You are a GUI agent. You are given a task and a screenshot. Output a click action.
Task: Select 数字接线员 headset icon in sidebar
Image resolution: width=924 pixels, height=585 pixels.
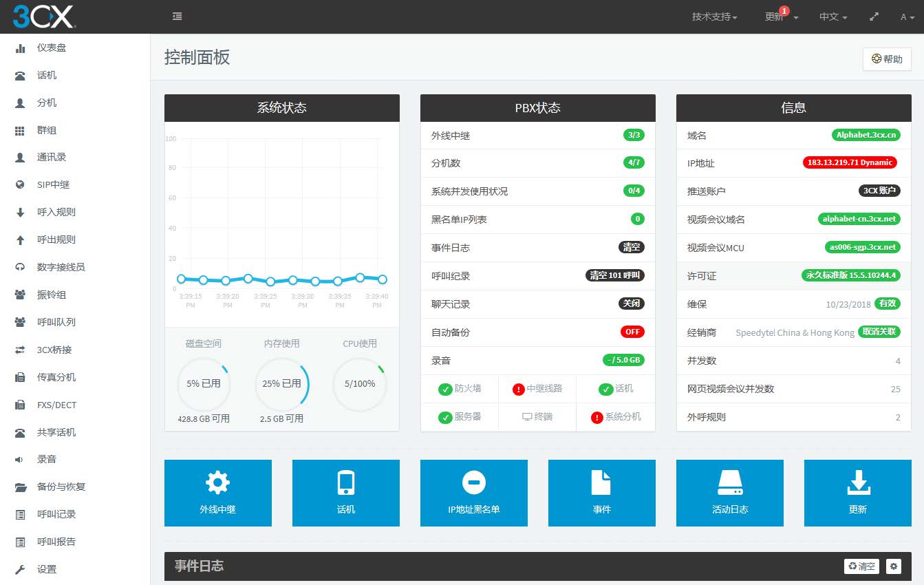point(19,267)
